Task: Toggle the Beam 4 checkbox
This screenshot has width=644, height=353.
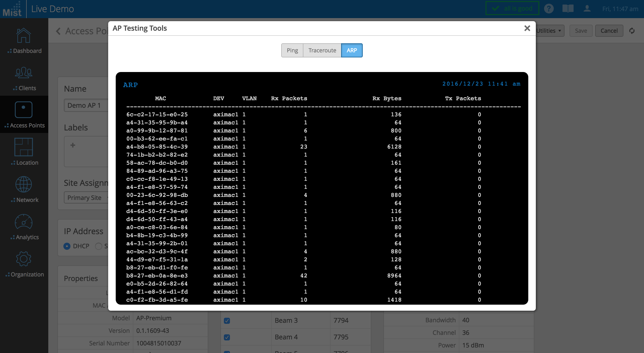Action: [227, 337]
